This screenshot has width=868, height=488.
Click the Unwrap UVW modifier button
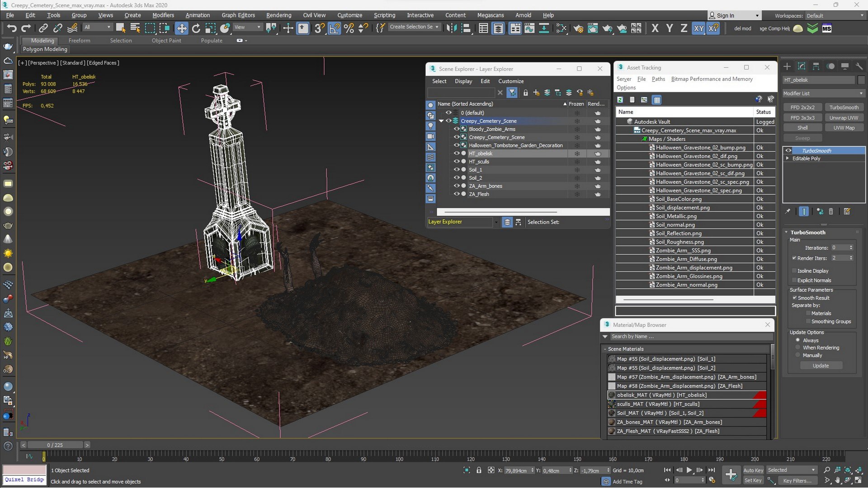coord(844,118)
